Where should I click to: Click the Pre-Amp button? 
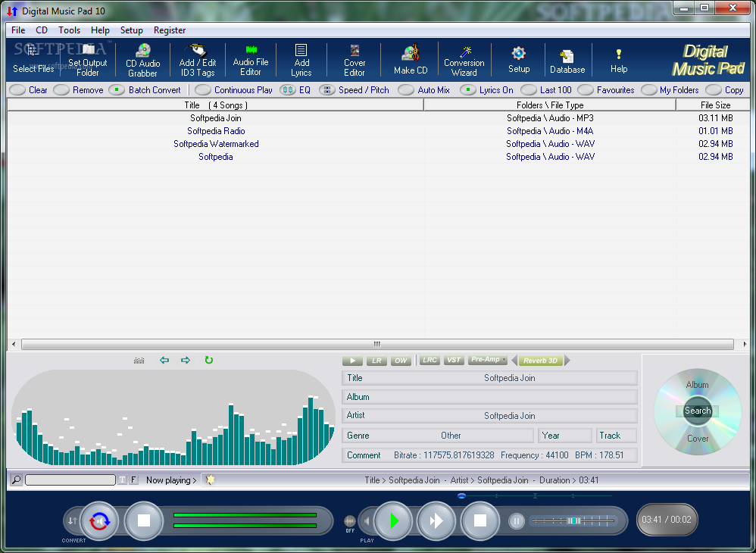point(487,360)
